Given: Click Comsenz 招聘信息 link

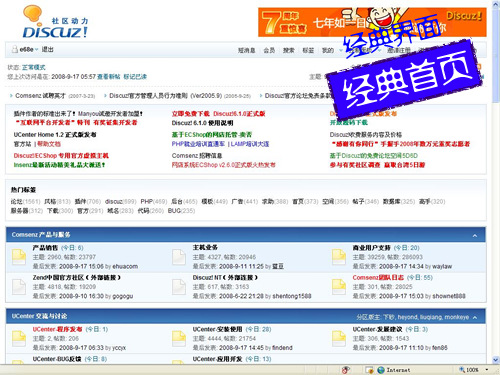Looking at the screenshot, I should [x=197, y=156].
